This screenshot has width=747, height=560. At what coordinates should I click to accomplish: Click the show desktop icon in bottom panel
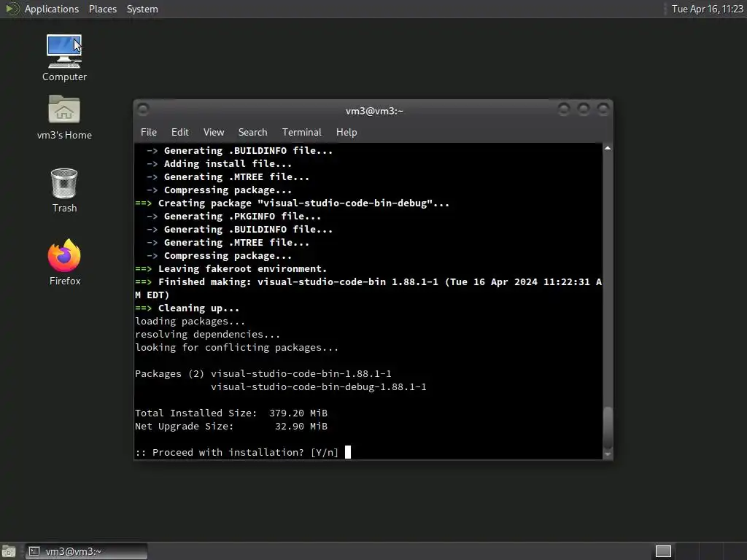click(9, 551)
